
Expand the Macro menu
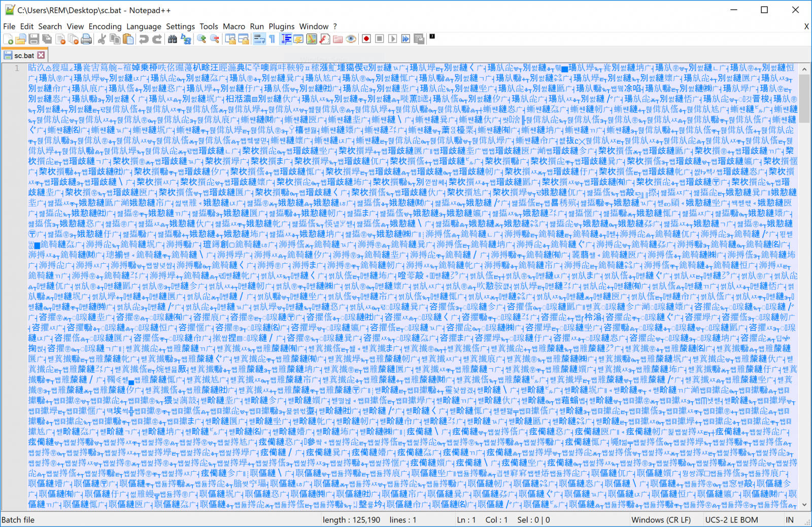[x=233, y=26]
